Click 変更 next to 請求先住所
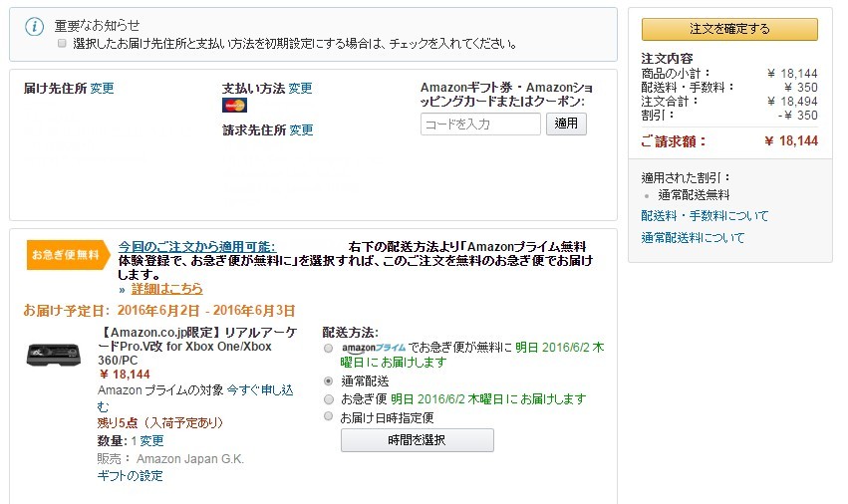848x504 pixels. pyautogui.click(x=301, y=130)
